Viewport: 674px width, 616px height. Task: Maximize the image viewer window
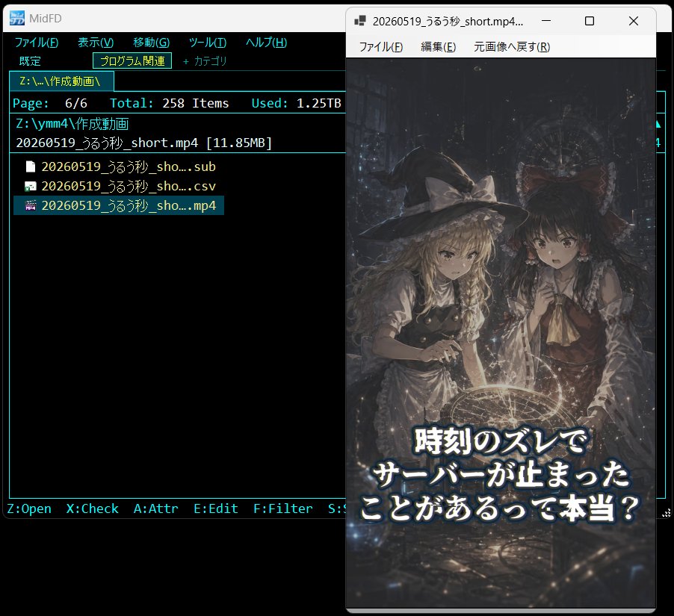(x=590, y=21)
